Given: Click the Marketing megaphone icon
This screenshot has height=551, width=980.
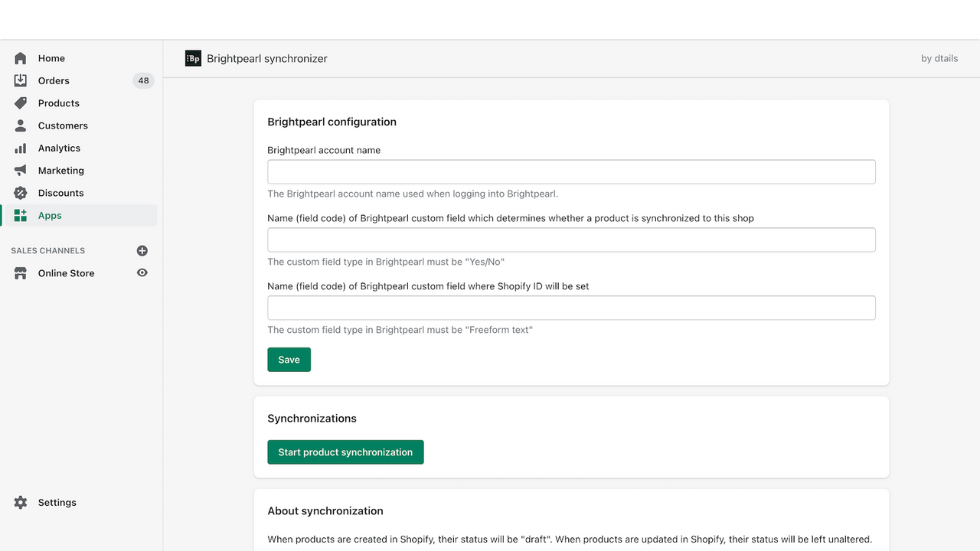Looking at the screenshot, I should click(21, 171).
